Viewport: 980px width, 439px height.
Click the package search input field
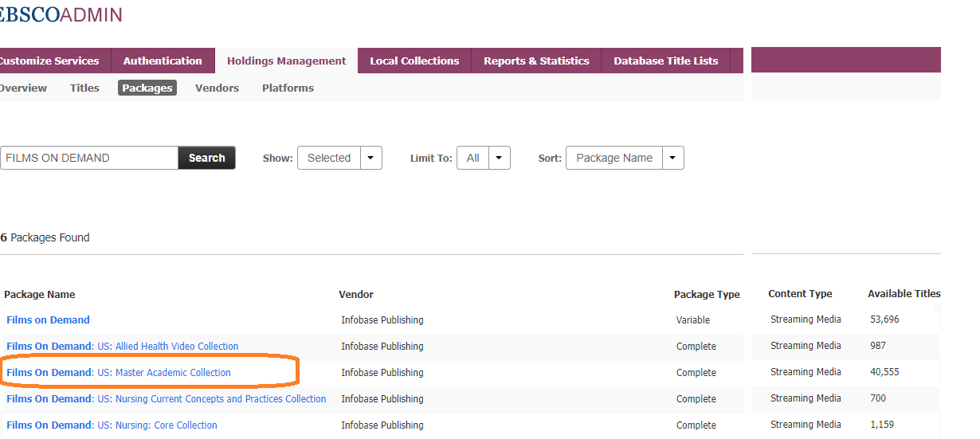pos(88,158)
